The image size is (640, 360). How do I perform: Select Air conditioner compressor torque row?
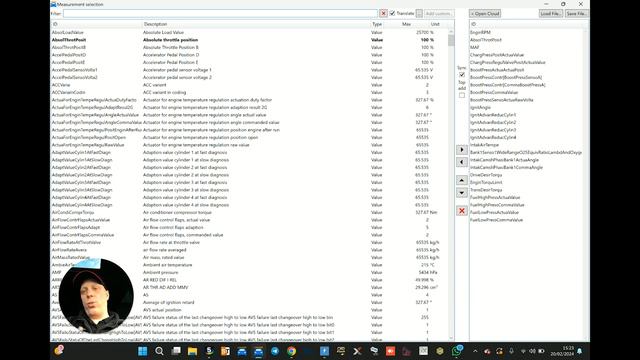249,212
